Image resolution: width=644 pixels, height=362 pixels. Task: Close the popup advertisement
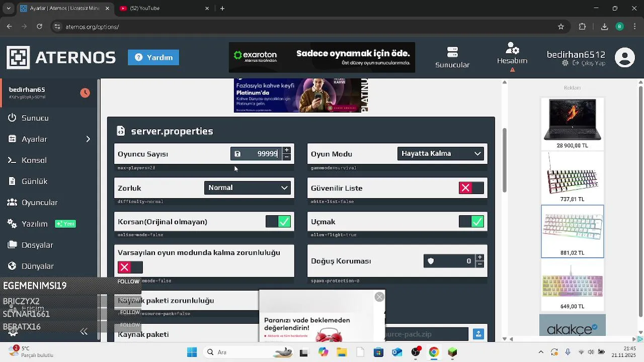click(x=379, y=297)
